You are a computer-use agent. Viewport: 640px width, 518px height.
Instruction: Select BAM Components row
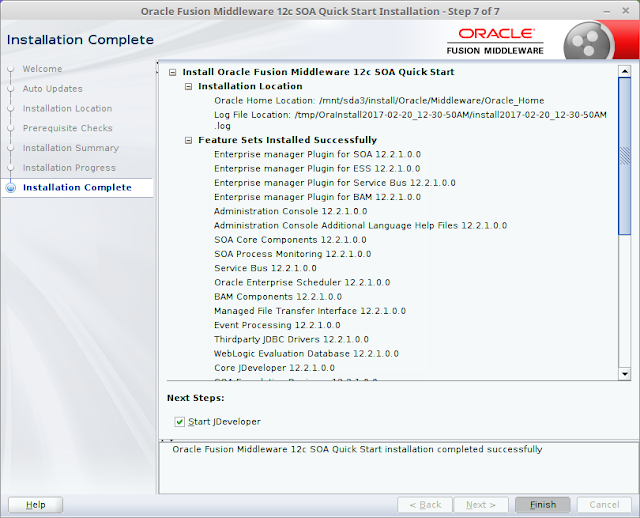(x=278, y=297)
